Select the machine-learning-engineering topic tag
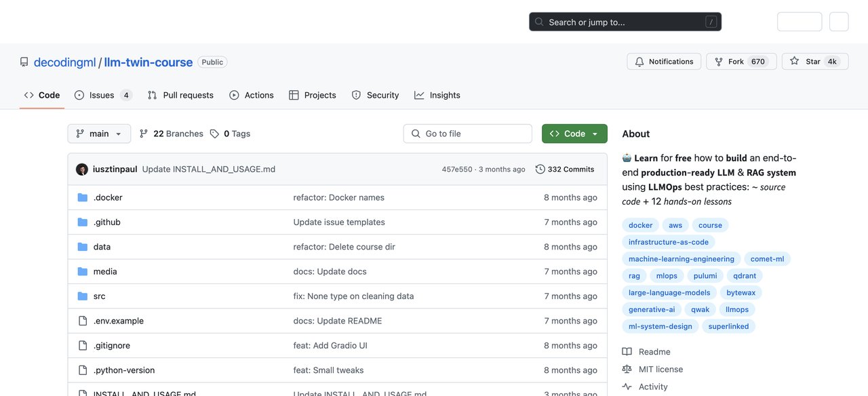The width and height of the screenshot is (868, 396). [x=682, y=259]
